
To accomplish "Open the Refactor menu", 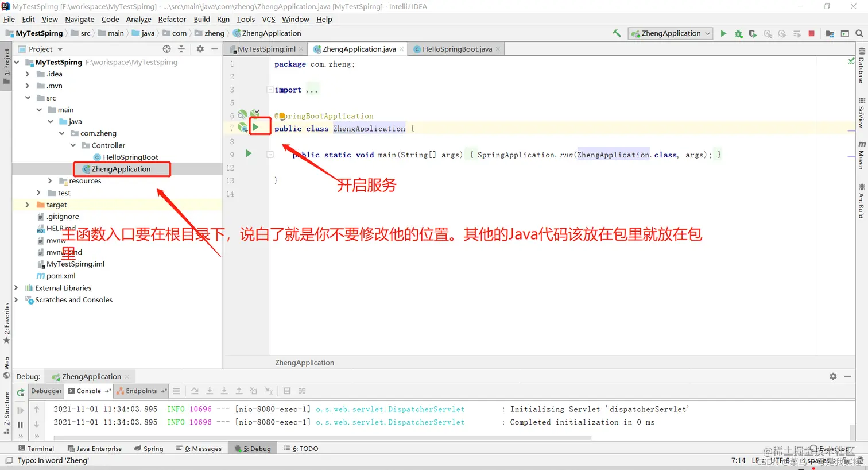I will pyautogui.click(x=172, y=19).
